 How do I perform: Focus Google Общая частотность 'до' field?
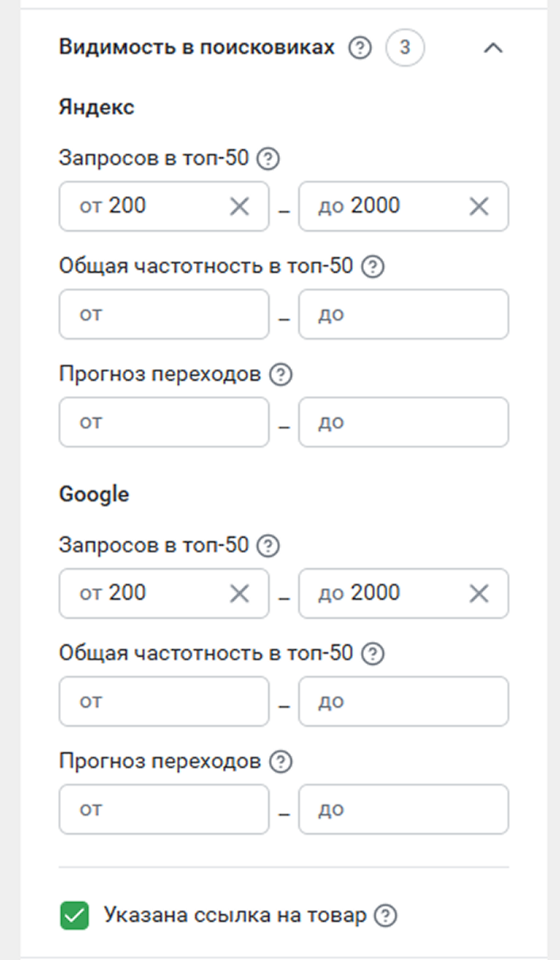point(404,701)
